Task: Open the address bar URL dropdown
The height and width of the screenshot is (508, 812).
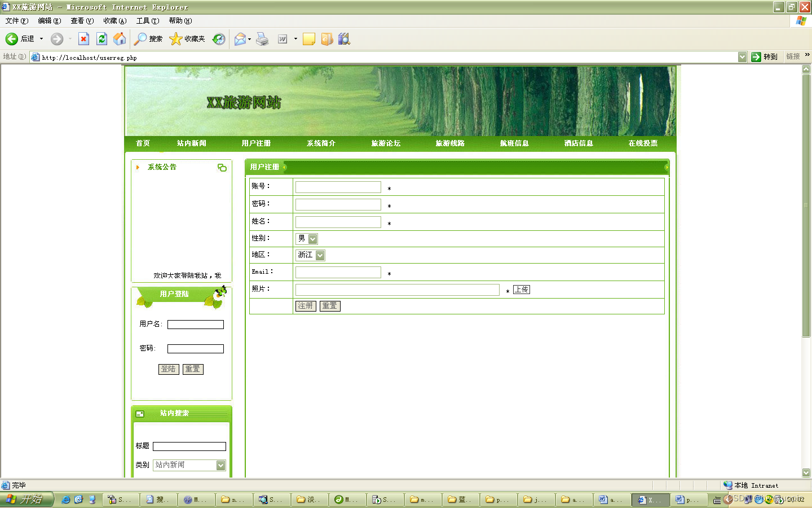Action: (x=742, y=57)
